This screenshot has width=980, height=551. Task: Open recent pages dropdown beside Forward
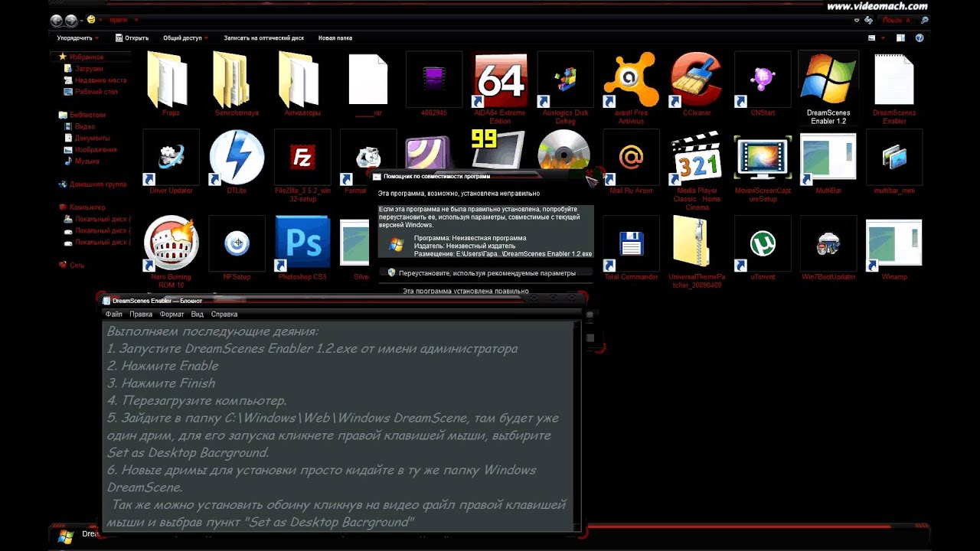[x=82, y=20]
